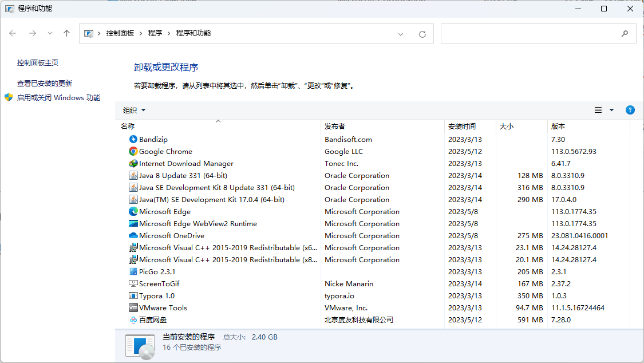This screenshot has height=363, width=644.
Task: Select the VMware Tools icon
Action: [133, 307]
